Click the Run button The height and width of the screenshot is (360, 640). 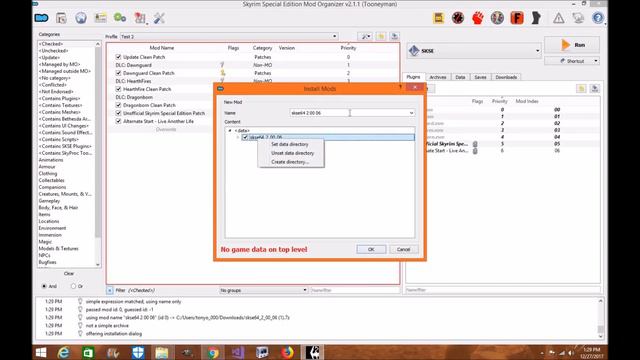click(x=572, y=45)
